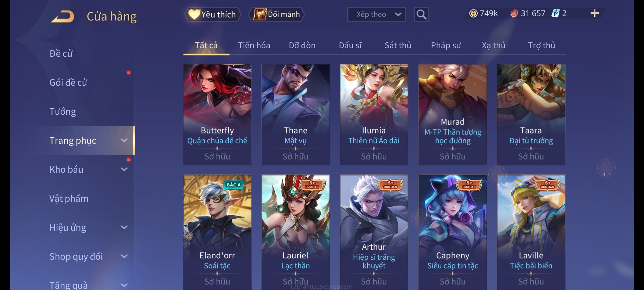Select the Butterfly Quận chúa đế chế skin
Image resolution: width=644 pixels, height=290 pixels.
click(217, 115)
